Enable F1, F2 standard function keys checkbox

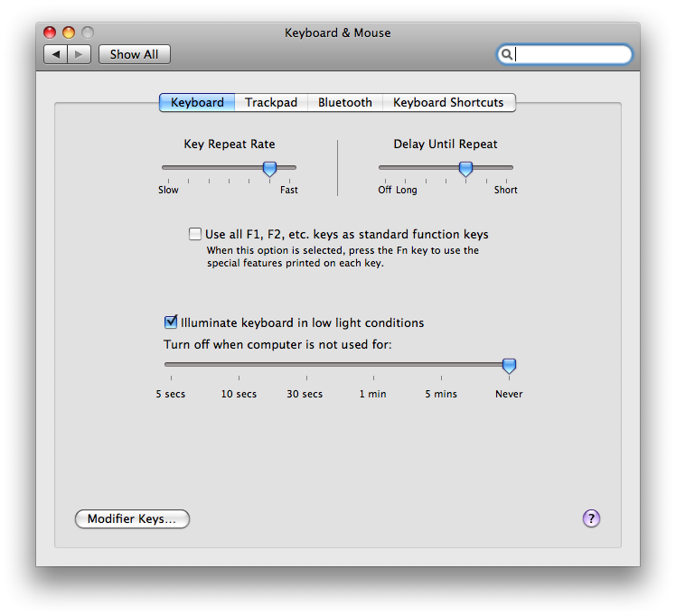pyautogui.click(x=195, y=234)
